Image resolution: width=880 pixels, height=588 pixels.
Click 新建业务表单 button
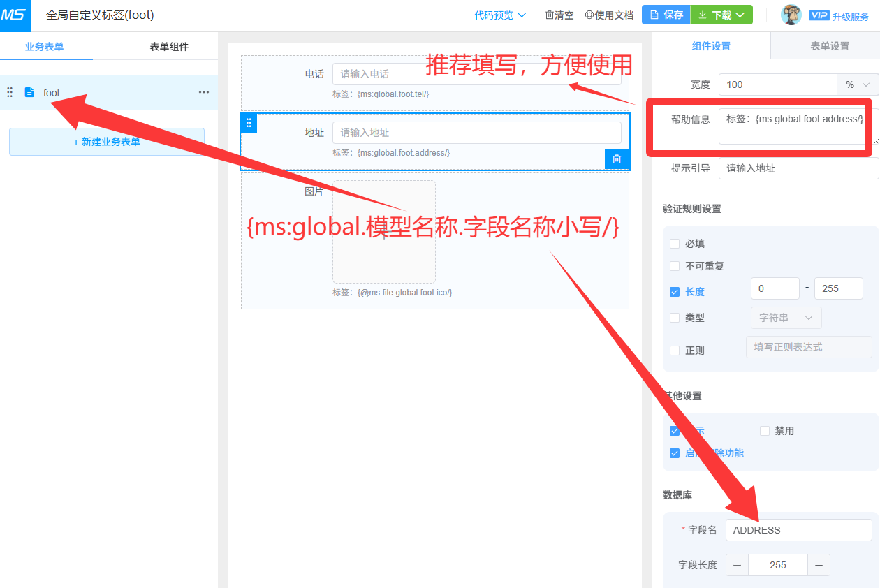107,142
